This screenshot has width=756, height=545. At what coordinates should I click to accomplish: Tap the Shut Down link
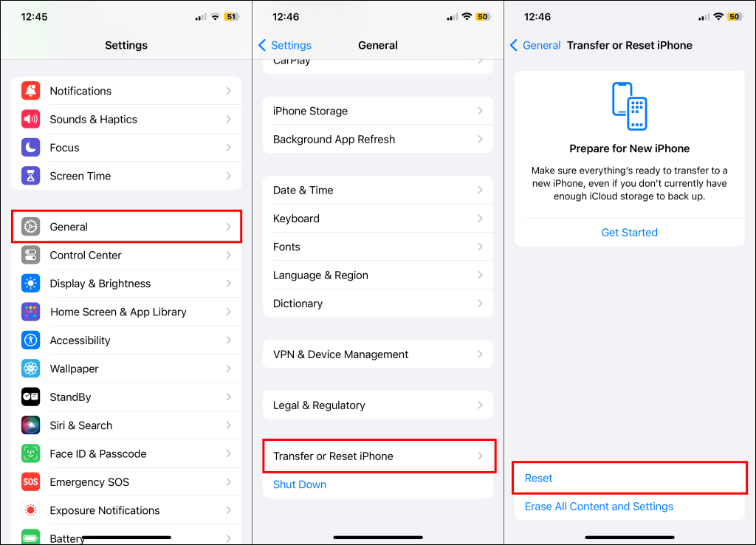pyautogui.click(x=300, y=484)
